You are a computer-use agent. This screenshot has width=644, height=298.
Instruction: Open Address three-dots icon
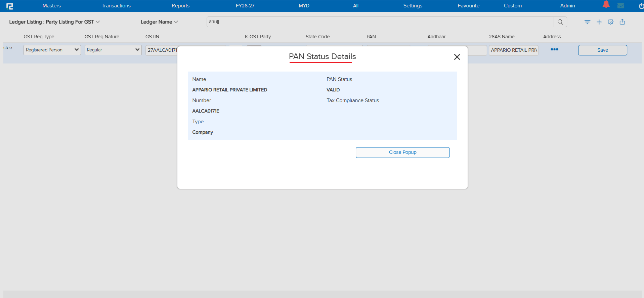[x=554, y=49]
